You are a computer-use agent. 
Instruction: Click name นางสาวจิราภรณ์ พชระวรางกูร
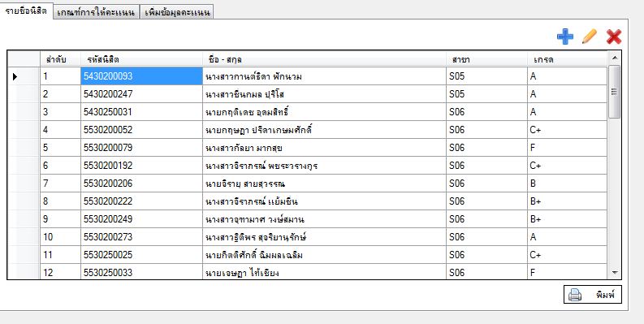pos(325,166)
